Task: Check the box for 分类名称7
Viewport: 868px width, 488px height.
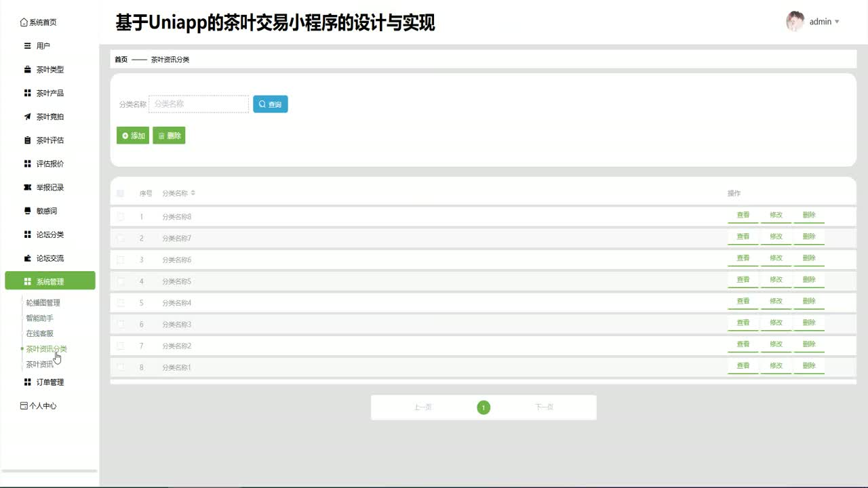Action: coord(121,239)
